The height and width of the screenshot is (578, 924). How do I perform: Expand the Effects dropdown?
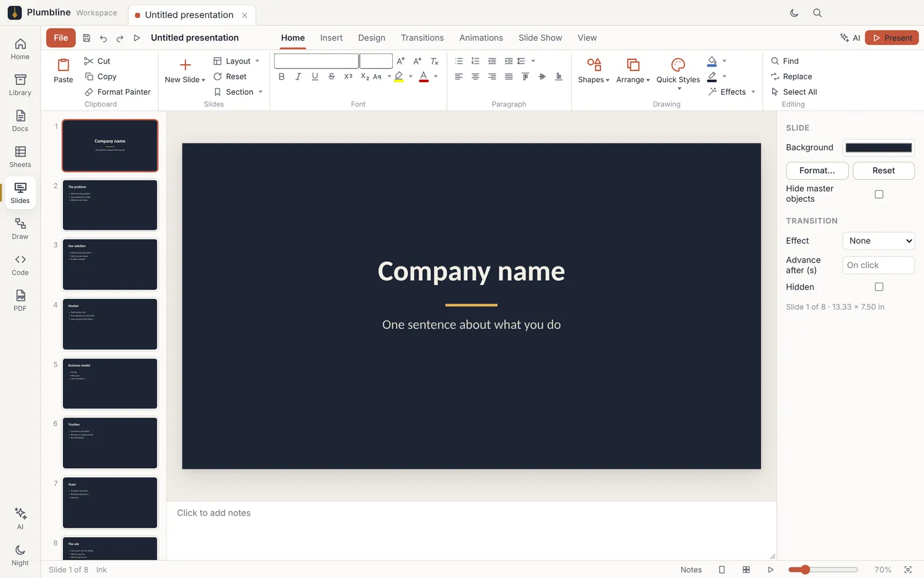(732, 92)
